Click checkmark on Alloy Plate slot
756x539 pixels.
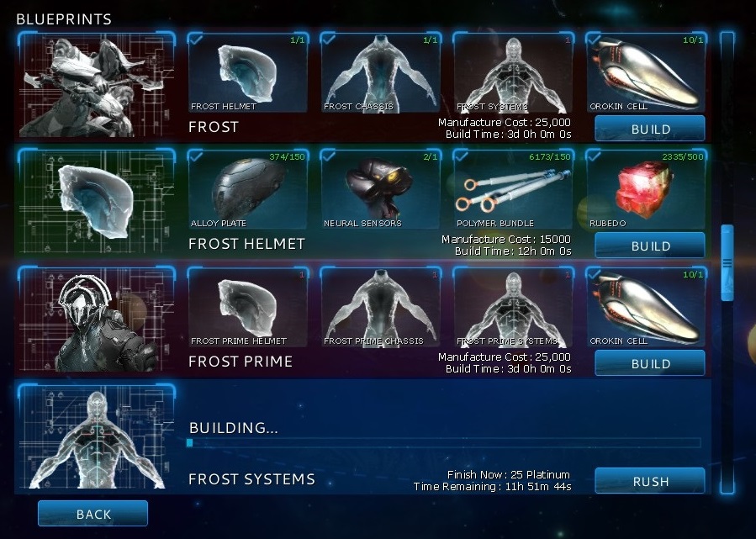click(x=196, y=156)
